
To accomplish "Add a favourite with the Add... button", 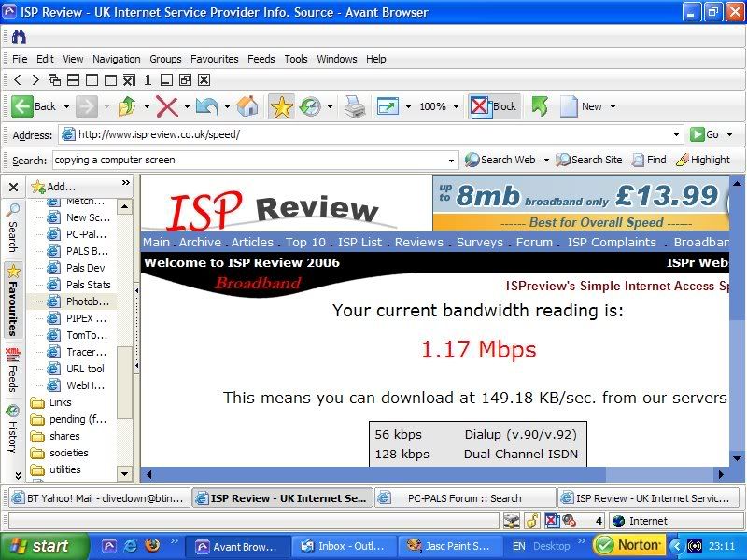I will tap(53, 187).
